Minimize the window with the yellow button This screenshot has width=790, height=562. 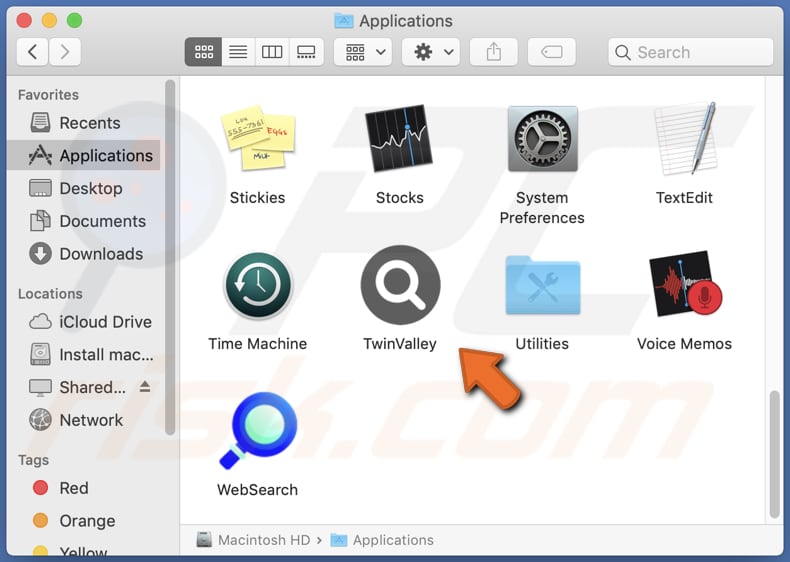tap(49, 21)
